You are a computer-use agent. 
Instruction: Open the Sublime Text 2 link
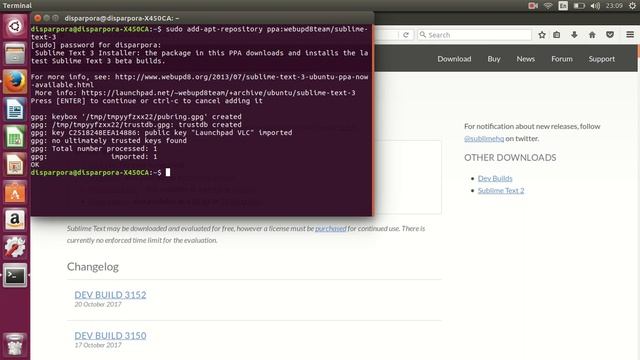tap(501, 190)
